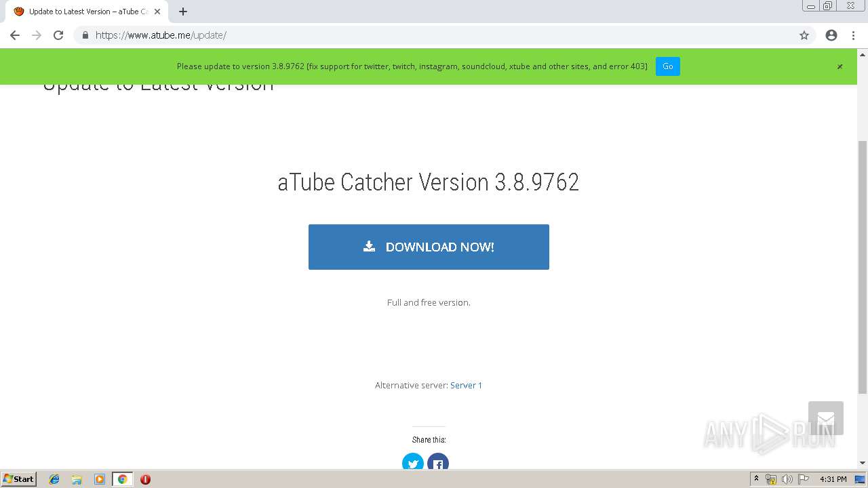View site security lock icon
Image resolution: width=868 pixels, height=488 pixels.
85,35
